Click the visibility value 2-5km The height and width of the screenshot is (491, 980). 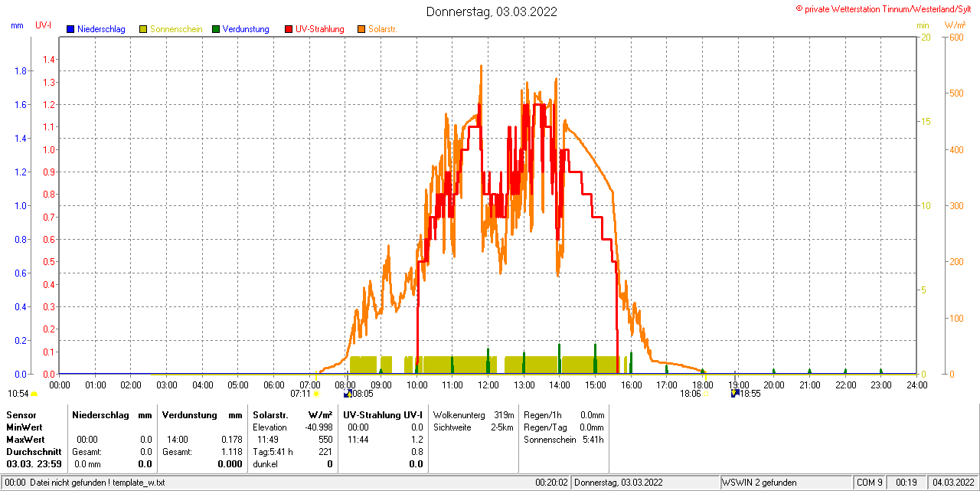click(x=502, y=427)
